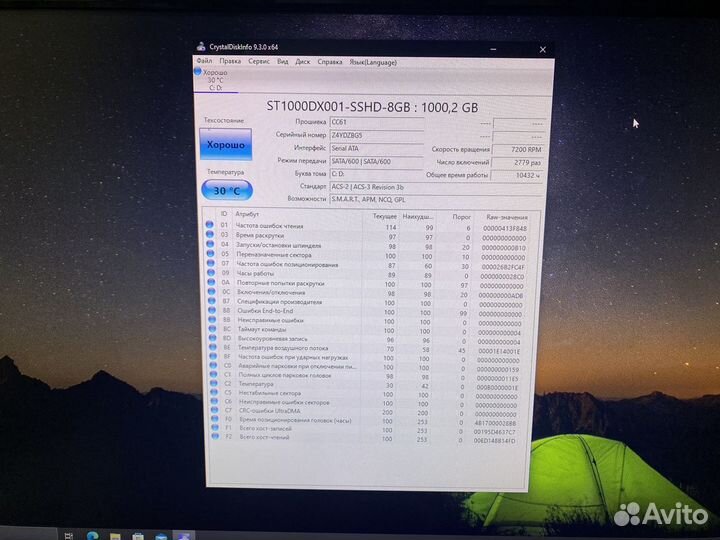Click status icon for Включения/отключения
720x540 pixels.
(x=212, y=292)
